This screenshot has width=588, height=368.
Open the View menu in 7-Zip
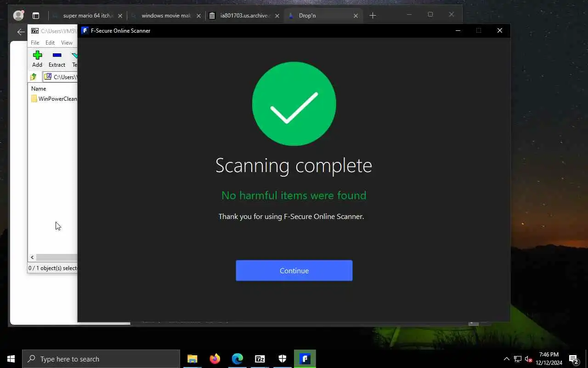(67, 42)
